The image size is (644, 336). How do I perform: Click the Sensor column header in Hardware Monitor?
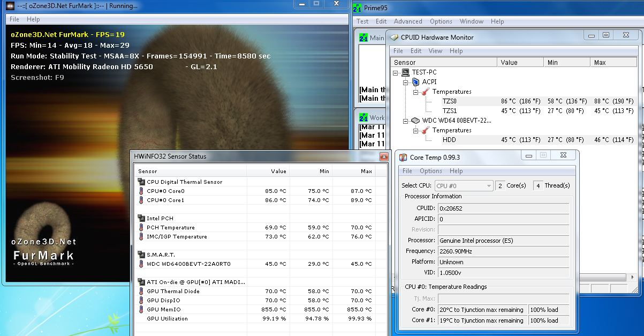(x=444, y=63)
